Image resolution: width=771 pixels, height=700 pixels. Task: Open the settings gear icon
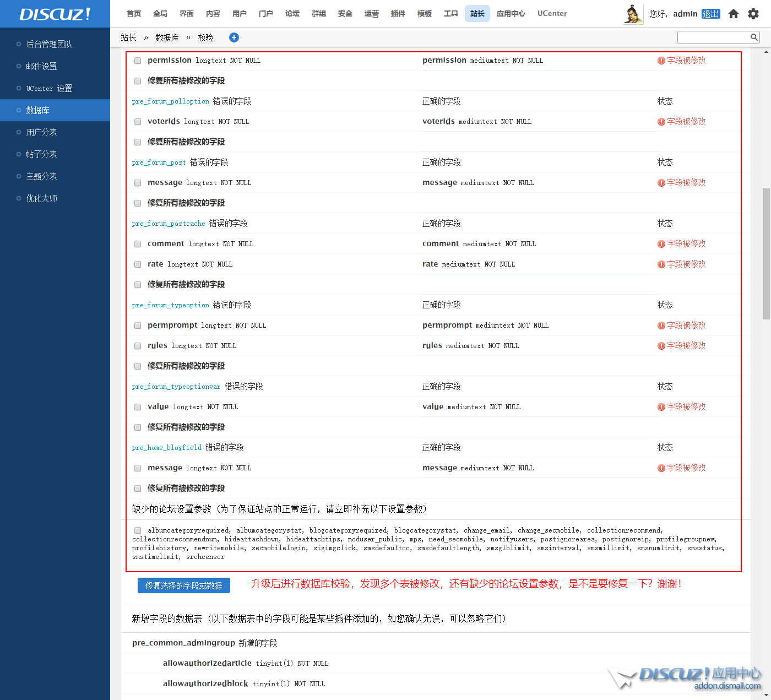[x=753, y=14]
